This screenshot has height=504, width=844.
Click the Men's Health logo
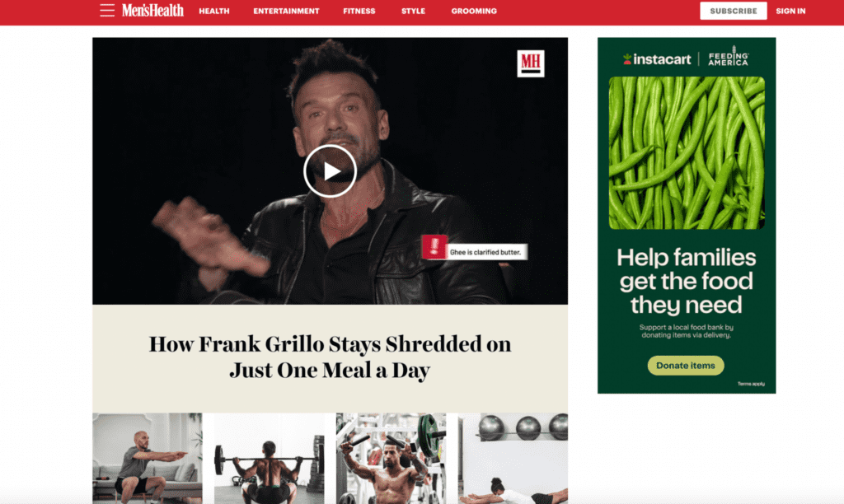point(152,10)
